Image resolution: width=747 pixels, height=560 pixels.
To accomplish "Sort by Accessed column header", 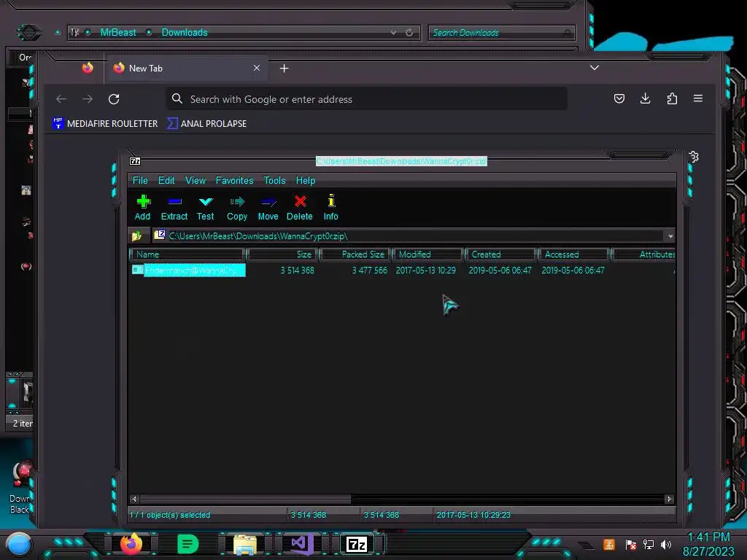I will coord(573,254).
